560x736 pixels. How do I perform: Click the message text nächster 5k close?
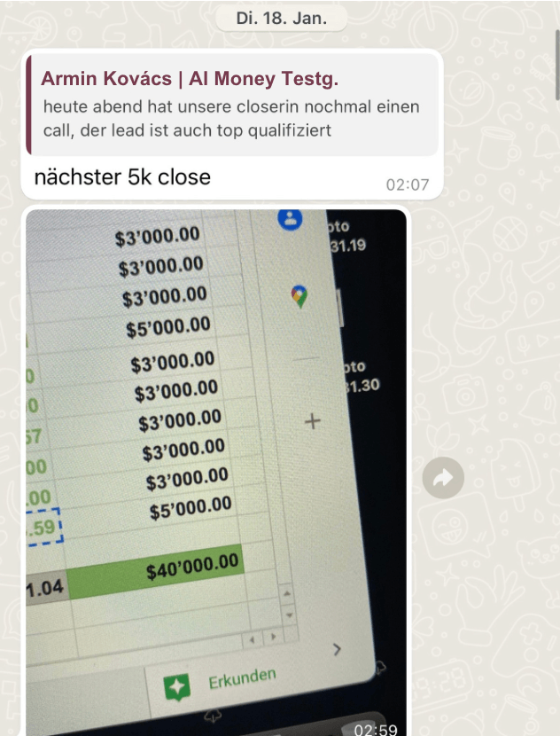122,177
